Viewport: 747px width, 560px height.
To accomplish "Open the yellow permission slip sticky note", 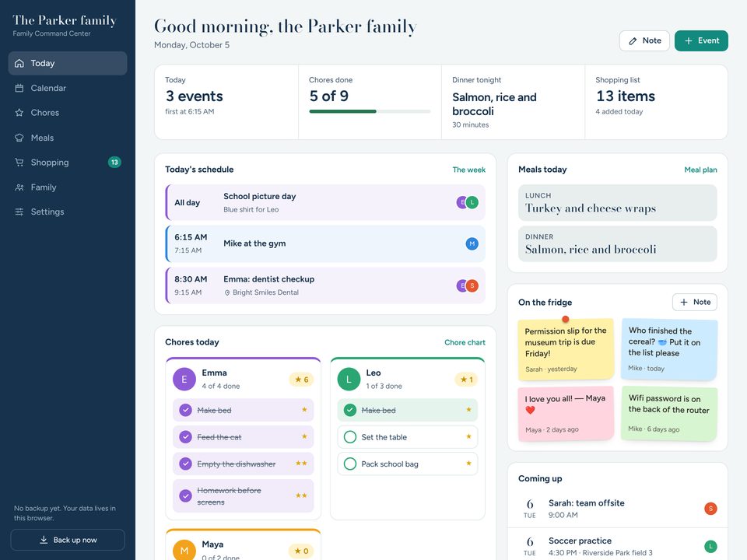I will tap(566, 349).
